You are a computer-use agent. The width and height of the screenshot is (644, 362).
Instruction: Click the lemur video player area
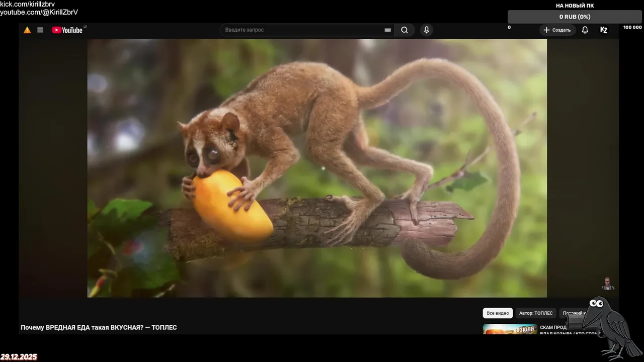pos(317,168)
